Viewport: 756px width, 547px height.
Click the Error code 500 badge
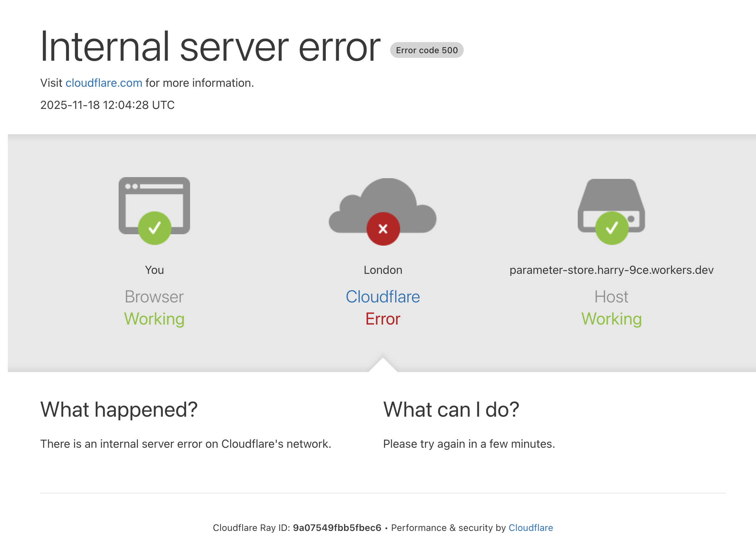click(427, 50)
